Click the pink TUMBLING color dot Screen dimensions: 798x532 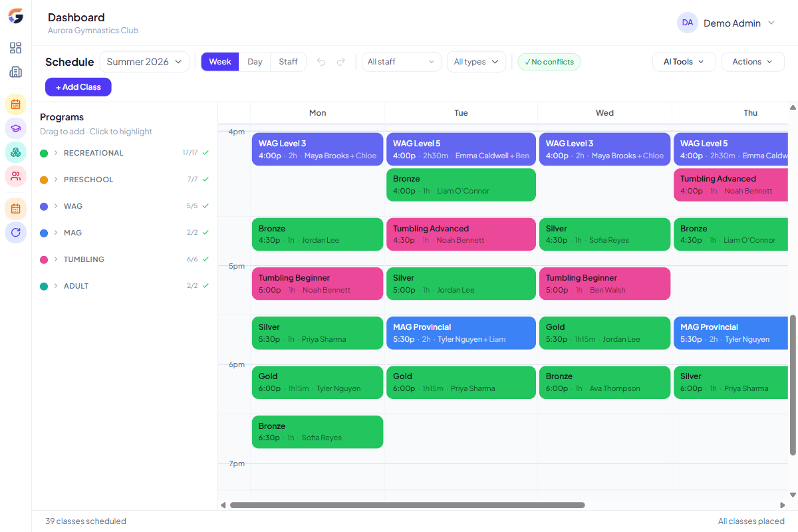(x=44, y=260)
